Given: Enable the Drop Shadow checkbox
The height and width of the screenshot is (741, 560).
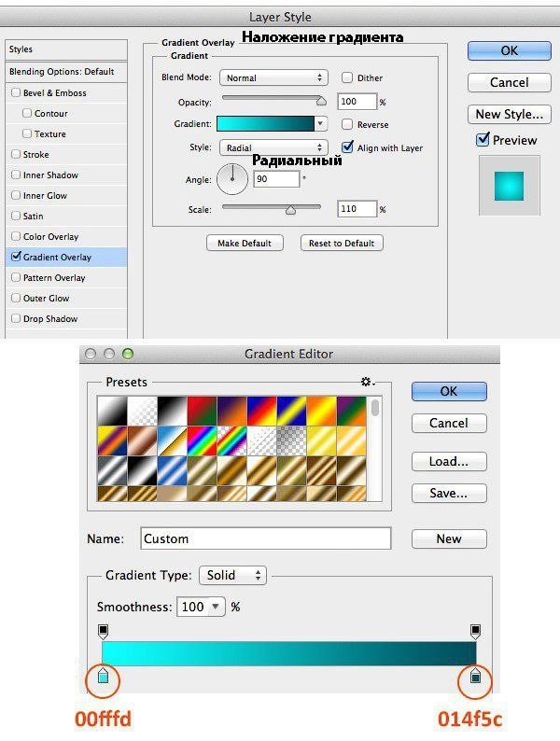Looking at the screenshot, I should (x=16, y=318).
